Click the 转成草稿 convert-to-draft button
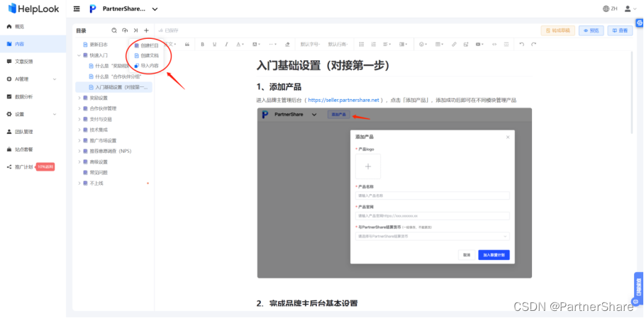The image size is (644, 318). 557,30
